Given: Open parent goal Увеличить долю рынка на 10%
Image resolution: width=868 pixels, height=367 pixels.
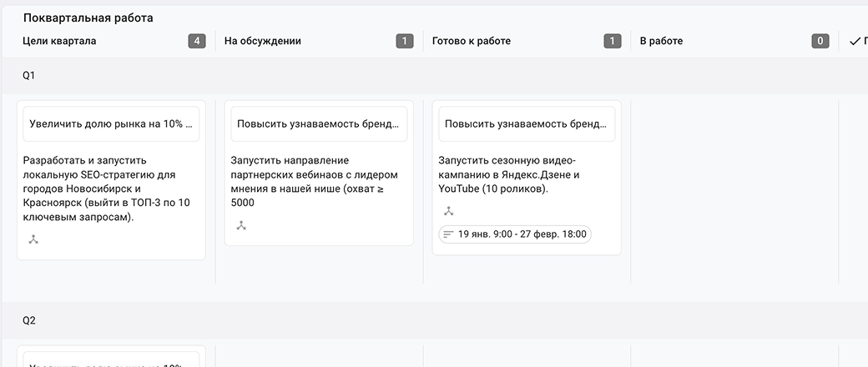Looking at the screenshot, I should 111,124.
